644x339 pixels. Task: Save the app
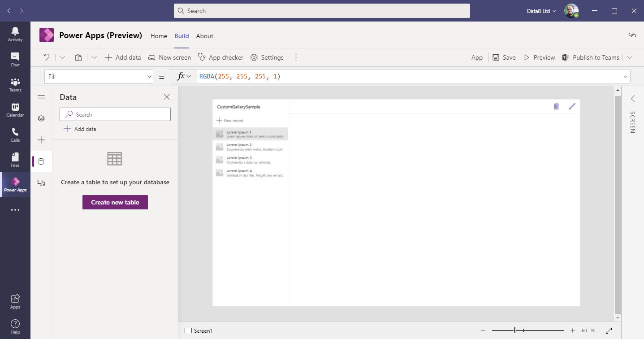[x=504, y=57]
